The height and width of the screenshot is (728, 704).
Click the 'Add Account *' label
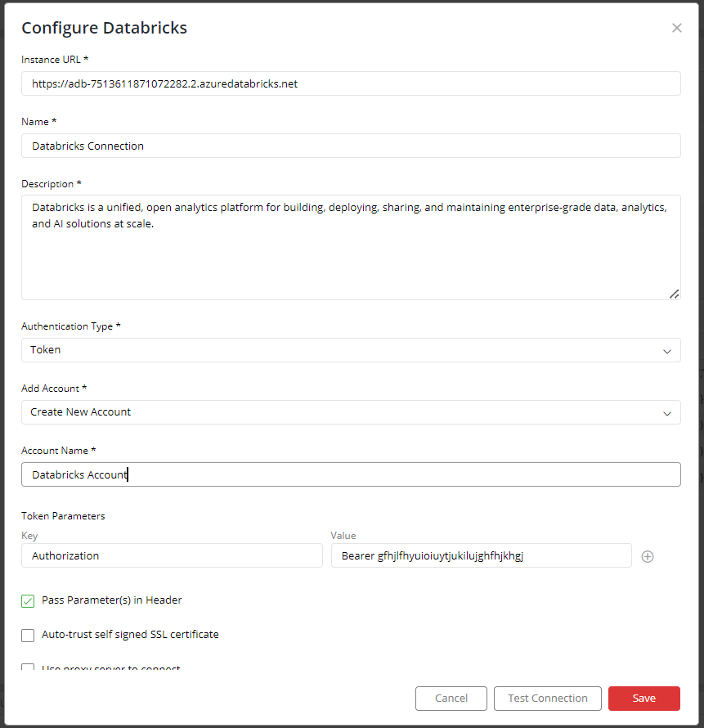(x=54, y=389)
